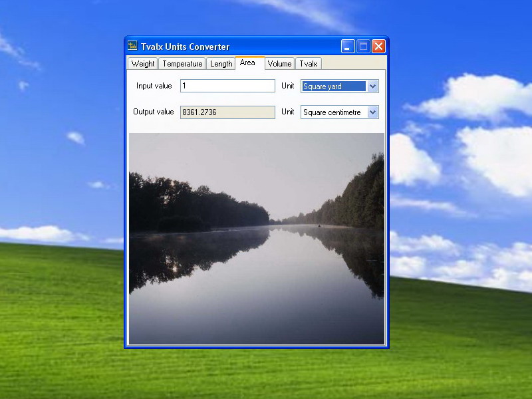Click the Tvalx Units Converter title text
Viewport: 532px width, 399px height.
[186, 47]
